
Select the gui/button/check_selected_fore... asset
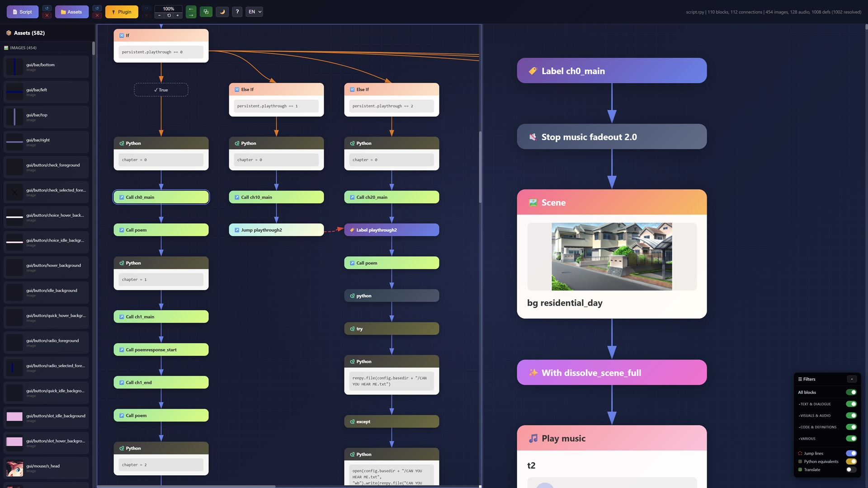pos(46,192)
